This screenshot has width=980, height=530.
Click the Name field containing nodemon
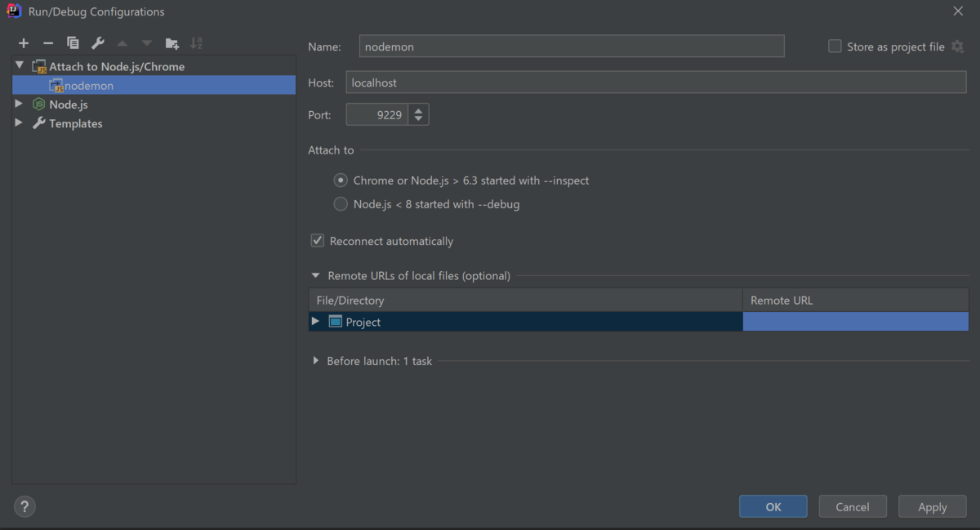coord(572,47)
